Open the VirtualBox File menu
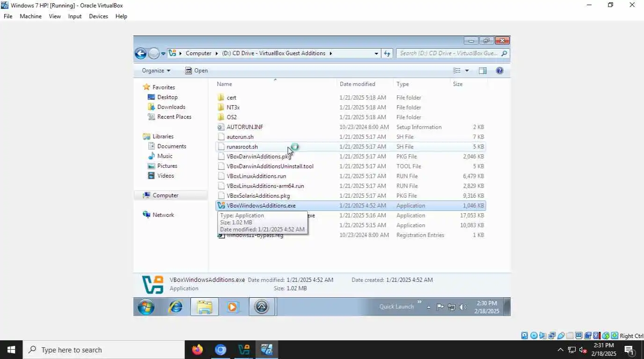Viewport: 644px width, 359px height. coord(8,16)
